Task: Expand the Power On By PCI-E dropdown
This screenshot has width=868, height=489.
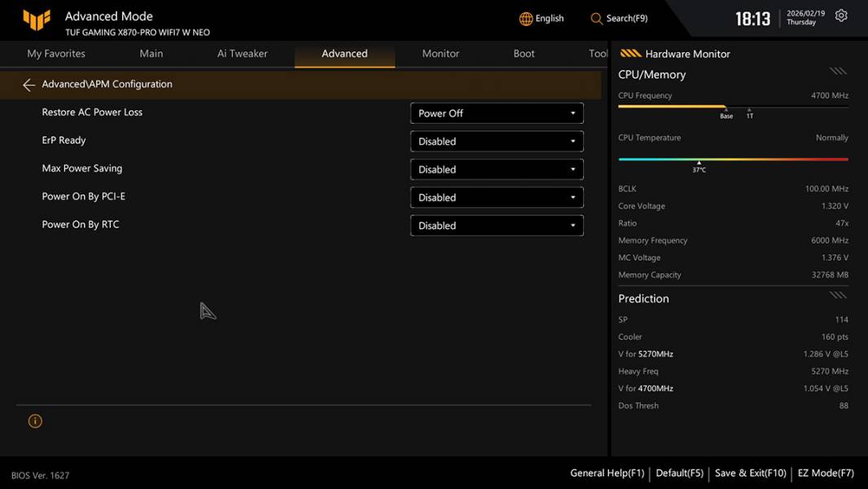Action: 497,198
